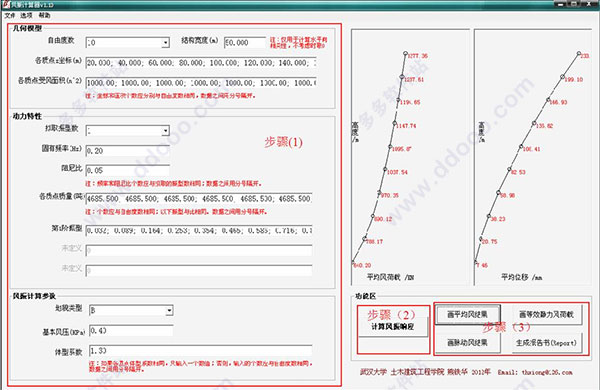
Task: Click the 1037.54 value on wind load chart
Action: tap(397, 172)
